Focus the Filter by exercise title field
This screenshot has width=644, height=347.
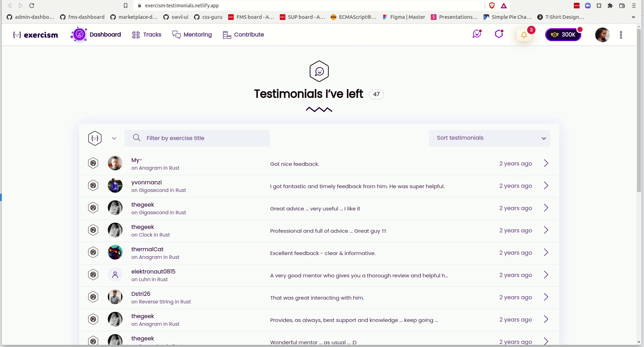(197, 138)
